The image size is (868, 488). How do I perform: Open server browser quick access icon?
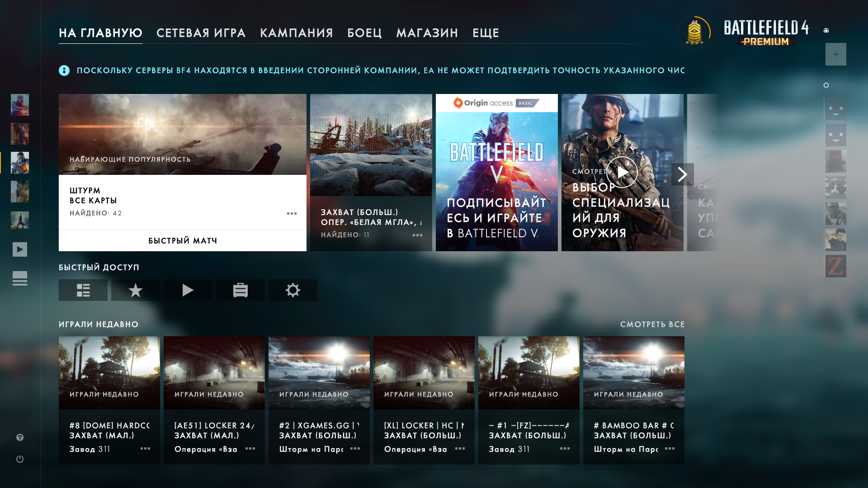pos(83,290)
